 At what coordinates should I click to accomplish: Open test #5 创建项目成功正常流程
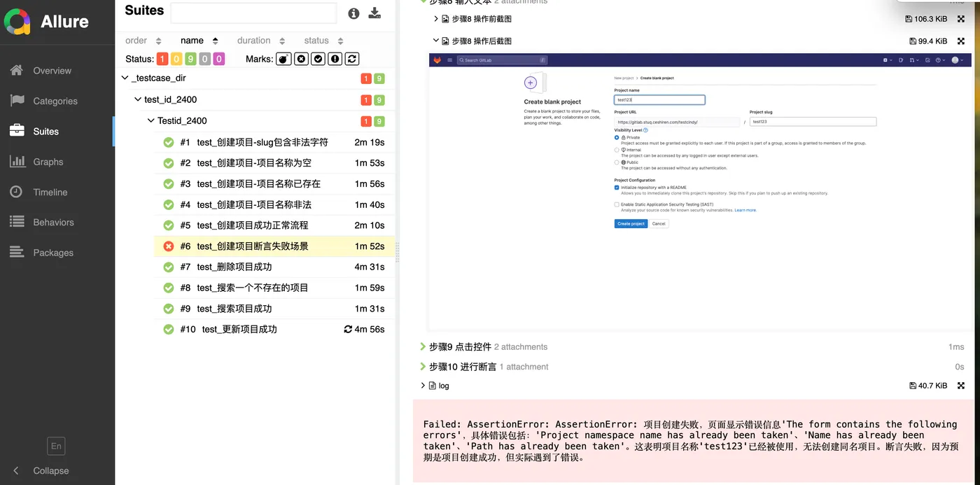(x=274, y=225)
